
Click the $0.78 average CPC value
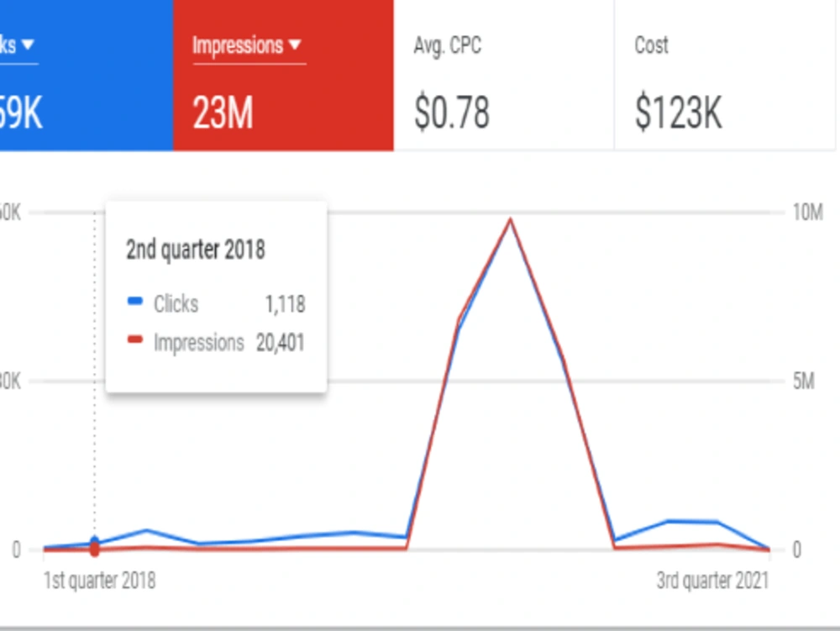(x=452, y=113)
